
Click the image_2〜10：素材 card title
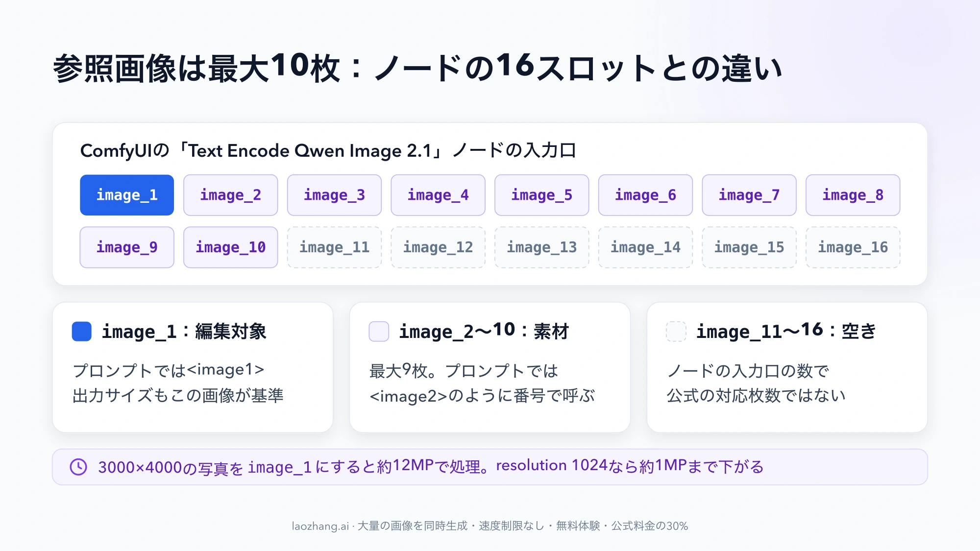click(484, 332)
